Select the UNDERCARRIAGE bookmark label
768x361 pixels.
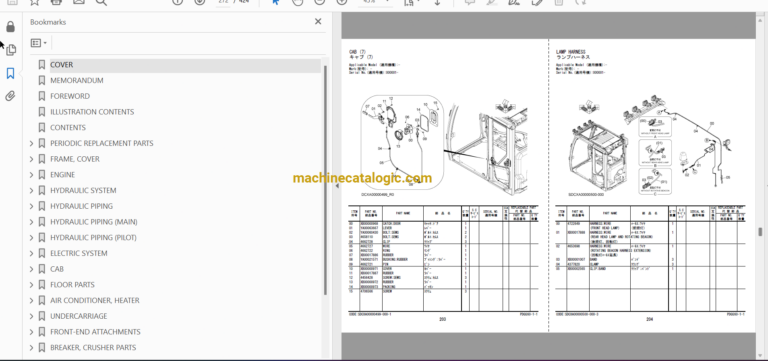[x=79, y=316]
